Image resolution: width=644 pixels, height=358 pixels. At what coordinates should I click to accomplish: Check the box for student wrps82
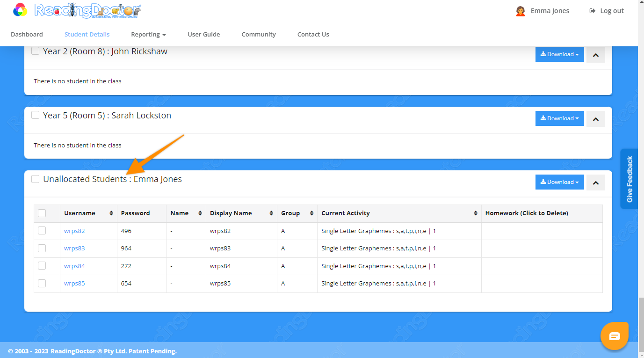click(42, 231)
